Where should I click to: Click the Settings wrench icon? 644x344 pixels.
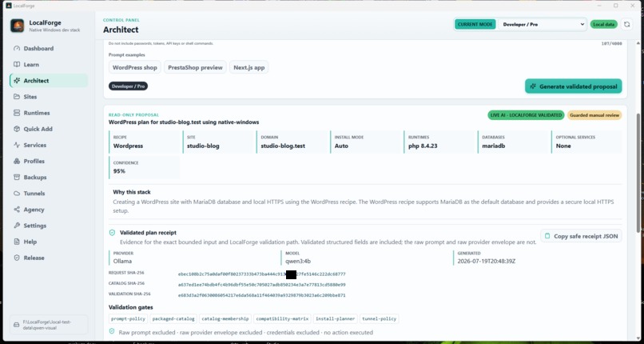point(17,226)
